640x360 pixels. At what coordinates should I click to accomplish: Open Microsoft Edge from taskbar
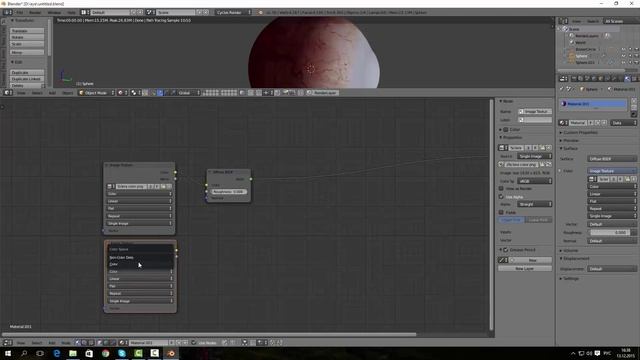click(56, 353)
